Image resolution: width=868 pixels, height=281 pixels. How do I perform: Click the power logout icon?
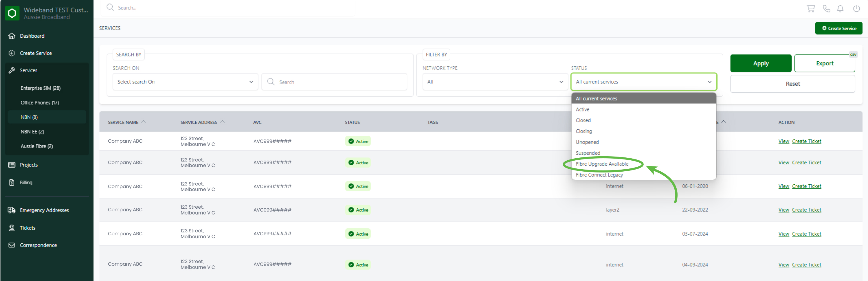coord(856,8)
